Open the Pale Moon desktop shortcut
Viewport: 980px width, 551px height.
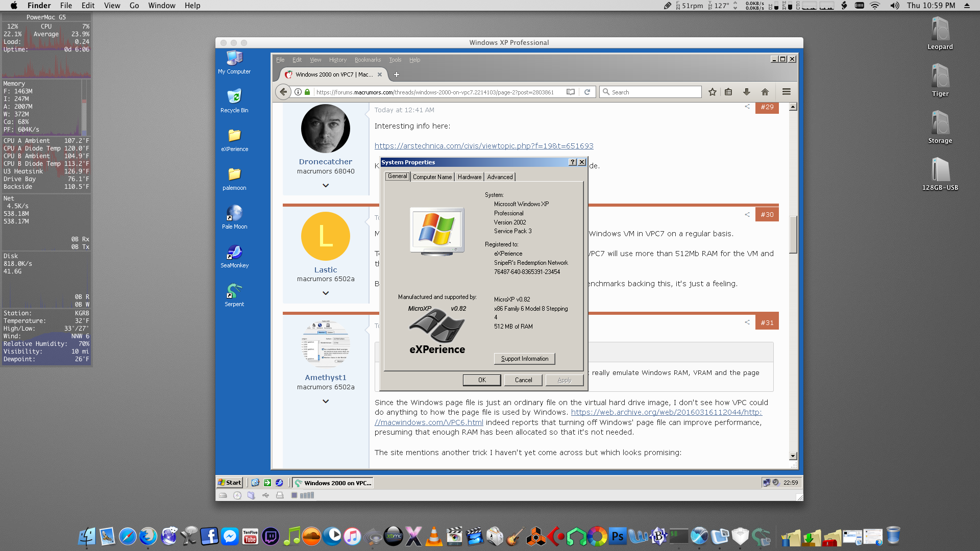tap(234, 214)
